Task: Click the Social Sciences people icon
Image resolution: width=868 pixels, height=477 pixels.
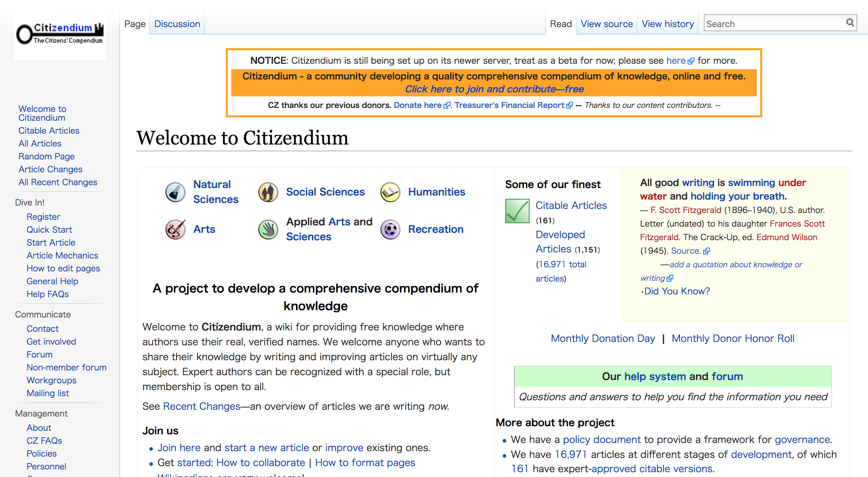Action: (x=268, y=192)
